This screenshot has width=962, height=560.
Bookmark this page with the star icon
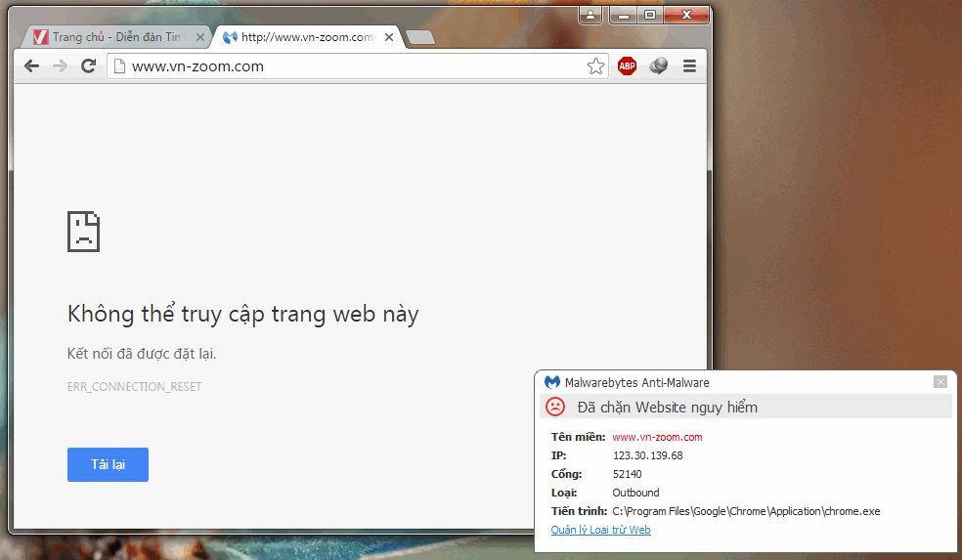click(x=595, y=66)
